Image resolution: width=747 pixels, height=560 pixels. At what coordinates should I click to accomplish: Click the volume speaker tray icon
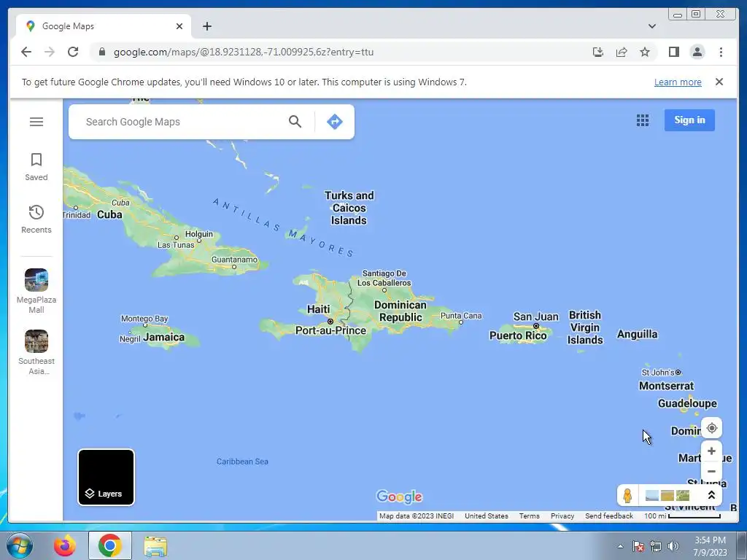coord(673,546)
